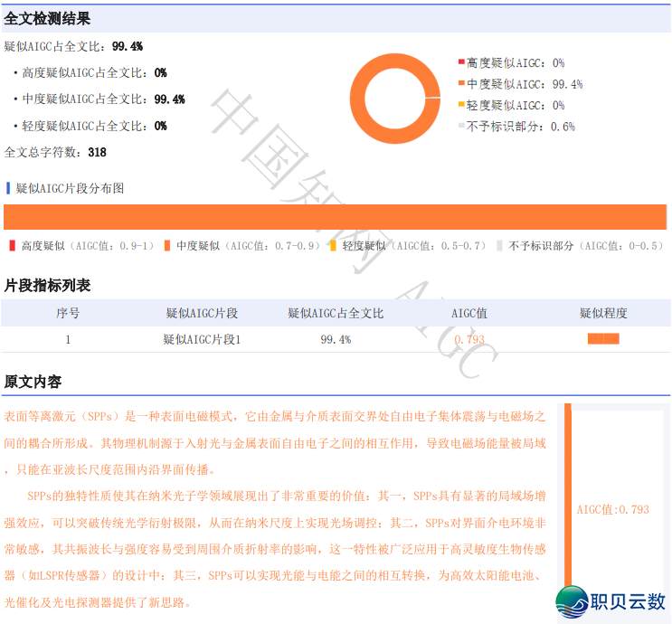Click the 疑似程度 column header
This screenshot has height=624, width=672.
point(602,313)
